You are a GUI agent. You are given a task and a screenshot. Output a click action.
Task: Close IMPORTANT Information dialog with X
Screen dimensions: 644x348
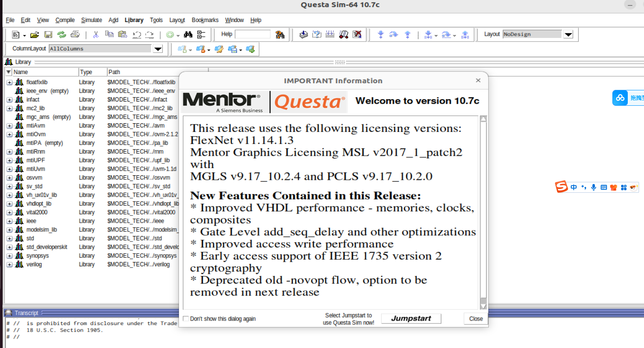click(x=478, y=80)
